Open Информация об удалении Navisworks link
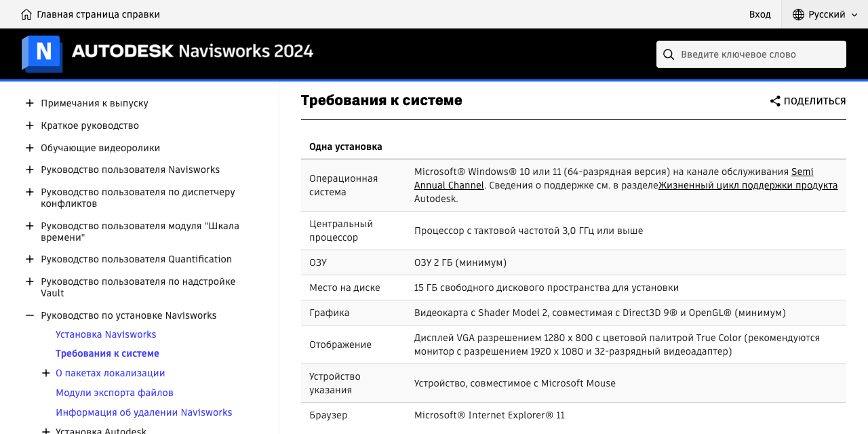Viewport: 868px width, 434px height. [144, 412]
